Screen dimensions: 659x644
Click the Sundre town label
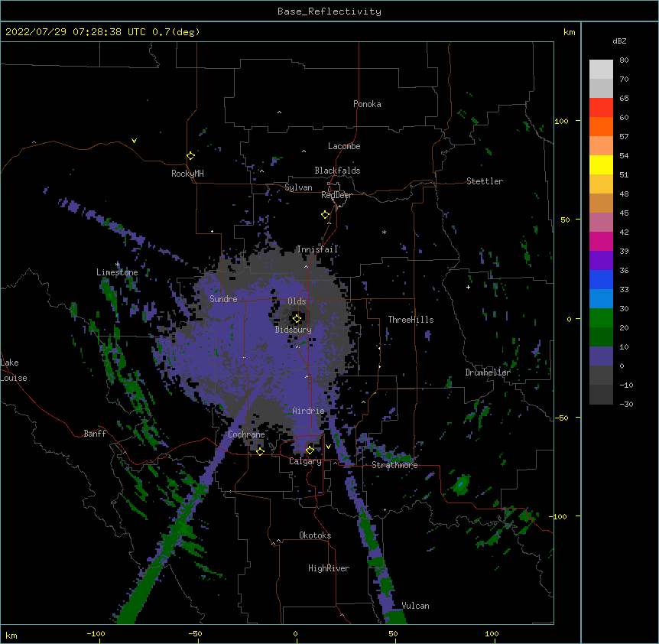coord(223,299)
